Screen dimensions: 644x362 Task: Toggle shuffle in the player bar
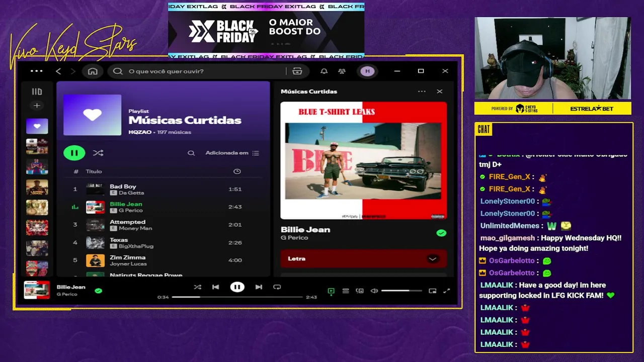pos(197,287)
